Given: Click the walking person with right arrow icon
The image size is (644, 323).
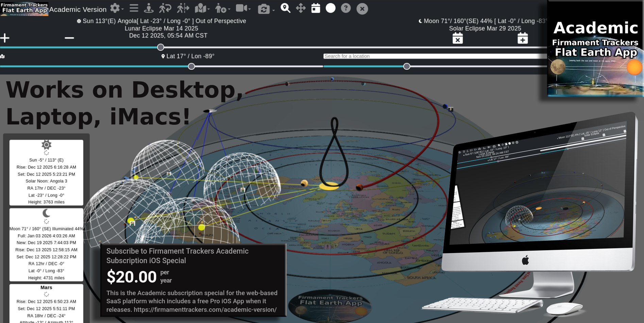Looking at the screenshot, I should [183, 8].
